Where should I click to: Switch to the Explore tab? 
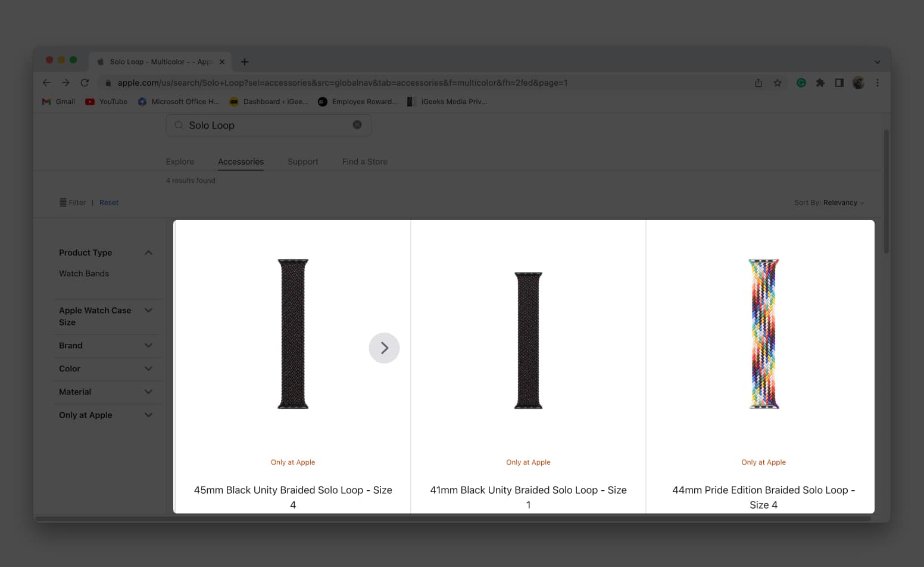180,162
